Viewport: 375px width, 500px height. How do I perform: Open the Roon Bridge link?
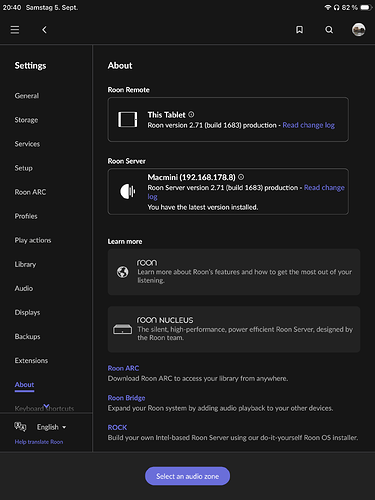tap(126, 398)
